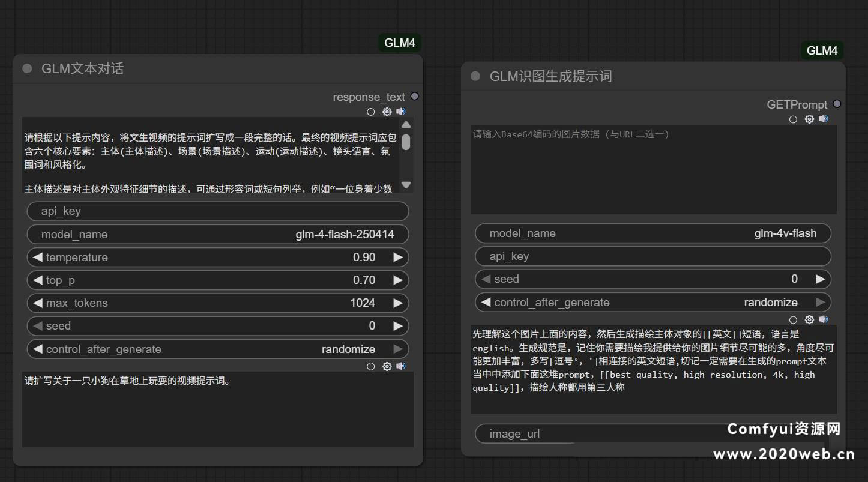
Task: Open control_after_generate dropdown in the GLM识图生成提示词 node
Action: [653, 302]
